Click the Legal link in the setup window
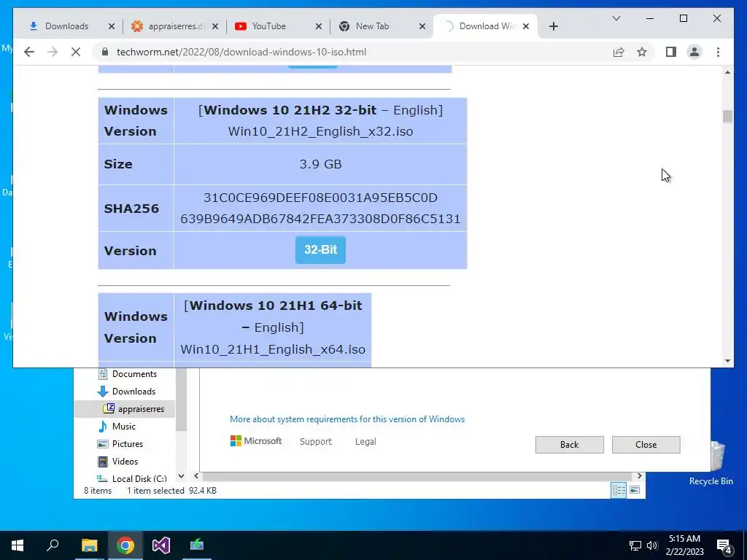The width and height of the screenshot is (747, 560). click(x=365, y=441)
